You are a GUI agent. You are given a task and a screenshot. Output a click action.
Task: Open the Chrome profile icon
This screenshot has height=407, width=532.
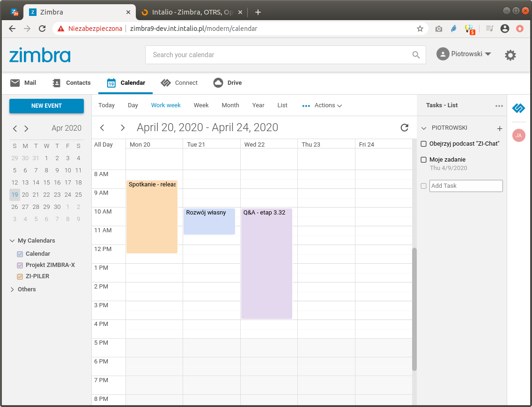click(505, 29)
